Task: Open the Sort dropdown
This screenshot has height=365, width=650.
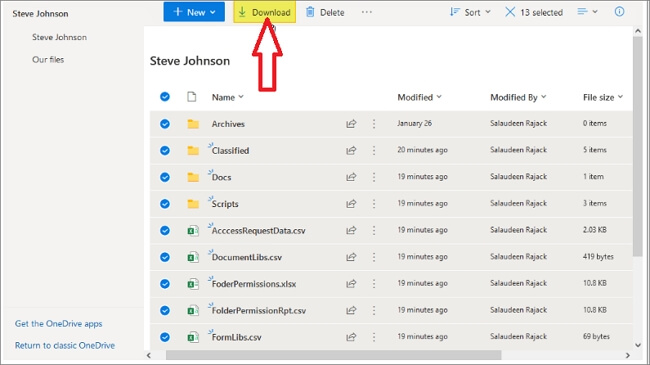Action: coord(471,12)
